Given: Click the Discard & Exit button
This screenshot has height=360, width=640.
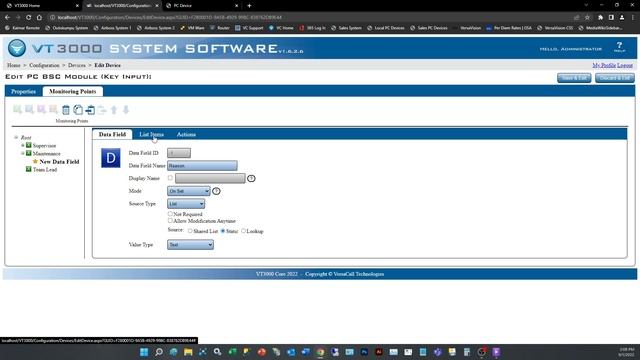Looking at the screenshot, I should click(615, 78).
